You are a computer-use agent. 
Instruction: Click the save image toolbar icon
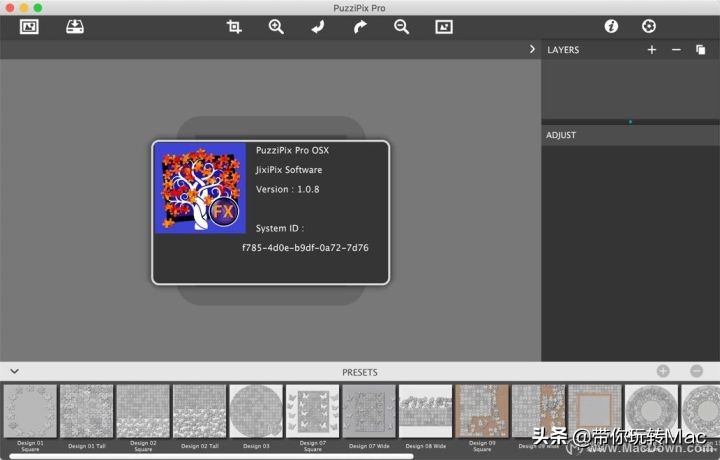tap(75, 27)
